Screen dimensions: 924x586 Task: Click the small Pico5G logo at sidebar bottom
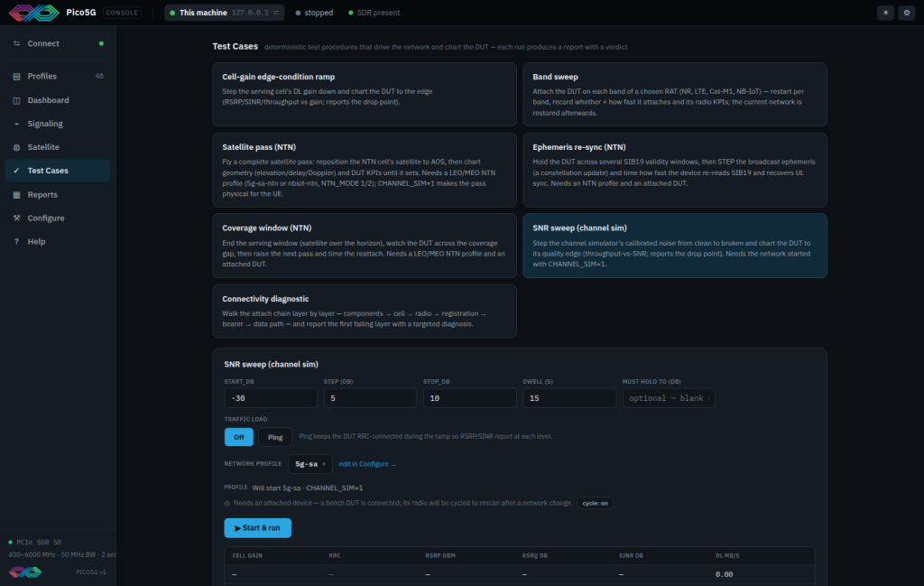tap(24, 572)
